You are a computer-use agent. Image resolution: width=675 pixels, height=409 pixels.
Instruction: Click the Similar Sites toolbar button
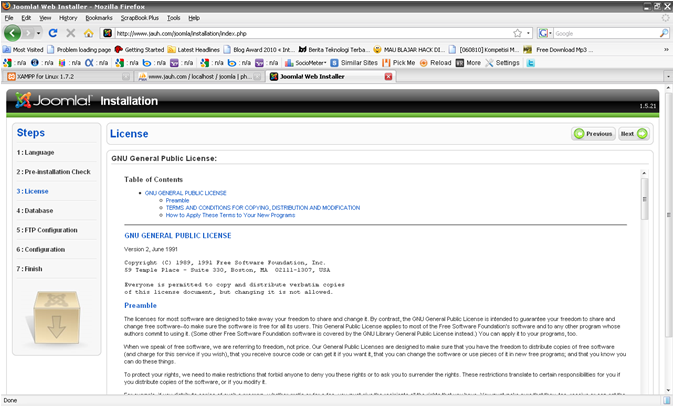[x=354, y=63]
